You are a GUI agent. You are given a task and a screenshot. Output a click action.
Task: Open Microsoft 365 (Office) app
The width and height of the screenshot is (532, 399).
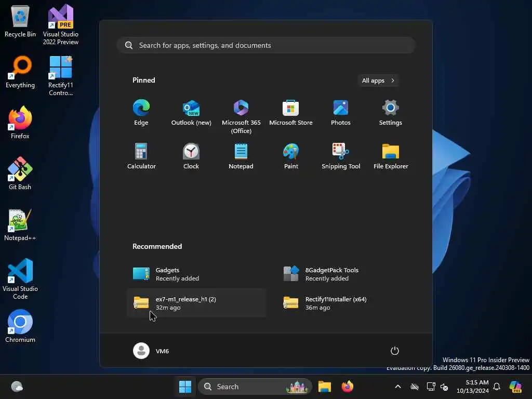point(241,116)
